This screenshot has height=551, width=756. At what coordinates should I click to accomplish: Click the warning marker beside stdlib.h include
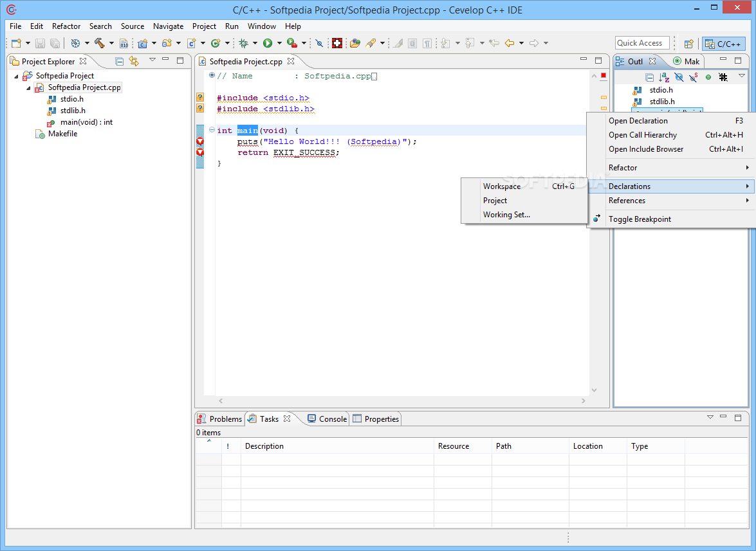(x=200, y=109)
